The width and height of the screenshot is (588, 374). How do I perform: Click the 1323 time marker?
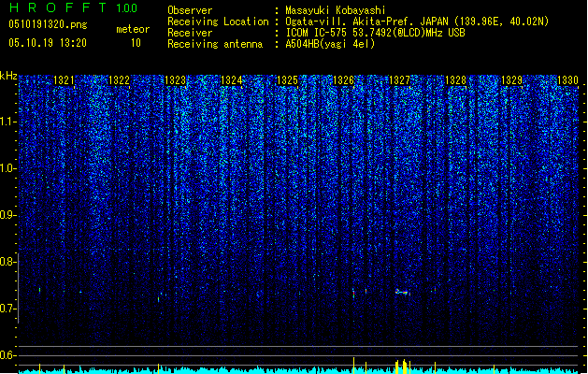click(175, 80)
